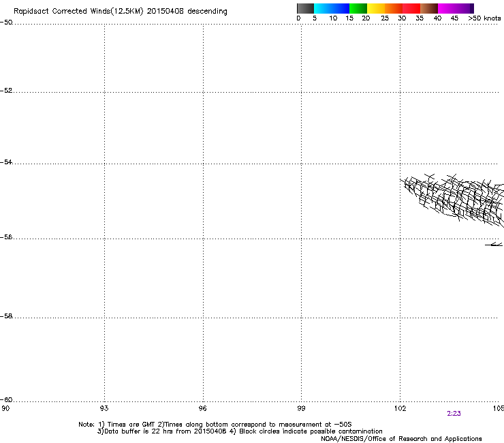Click the -52 latitude axis label
The height and width of the screenshot is (443, 504).
6,91
